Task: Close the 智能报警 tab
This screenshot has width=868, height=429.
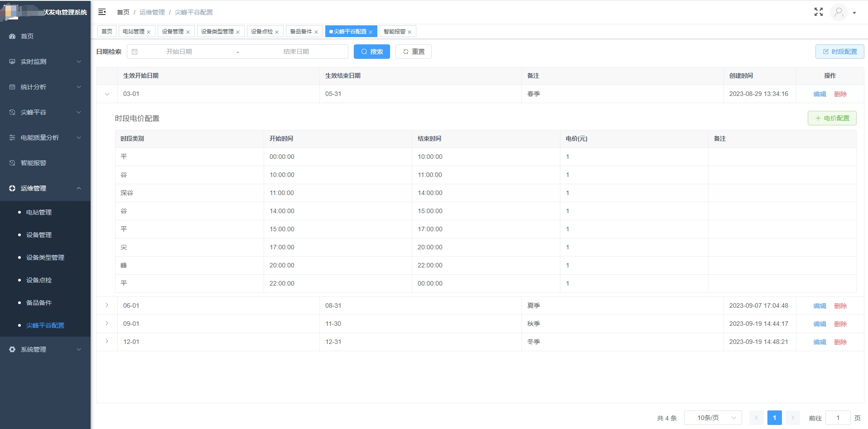Action: click(x=410, y=32)
